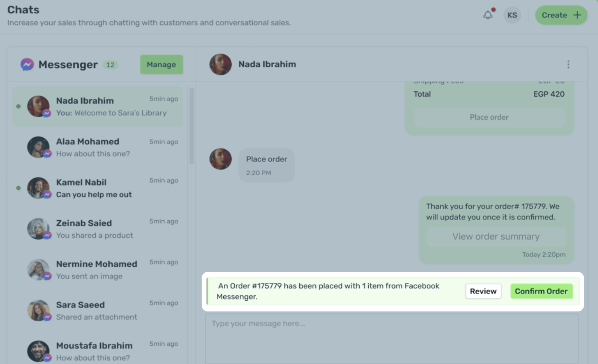The width and height of the screenshot is (598, 364).
Task: Click the Review button
Action: [x=483, y=291]
